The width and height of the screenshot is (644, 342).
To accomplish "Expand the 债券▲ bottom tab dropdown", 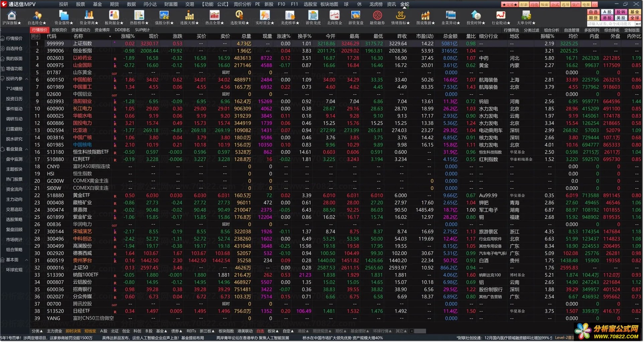I will [177, 331].
